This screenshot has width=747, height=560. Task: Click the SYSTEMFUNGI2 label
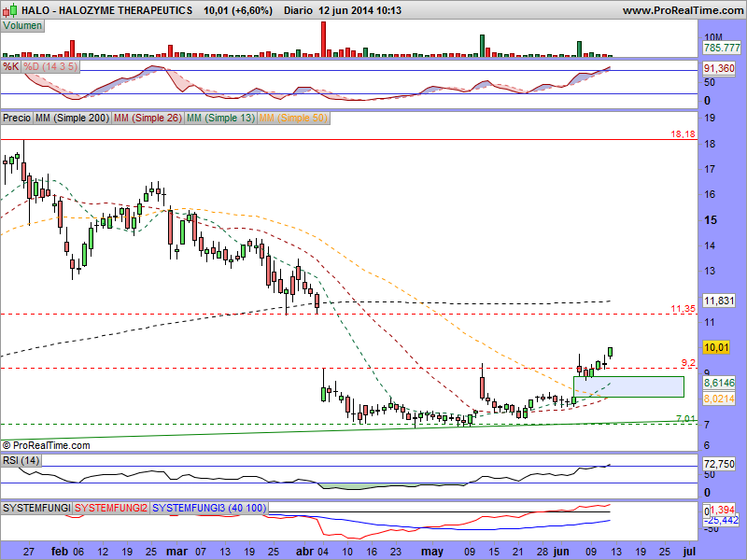point(111,508)
